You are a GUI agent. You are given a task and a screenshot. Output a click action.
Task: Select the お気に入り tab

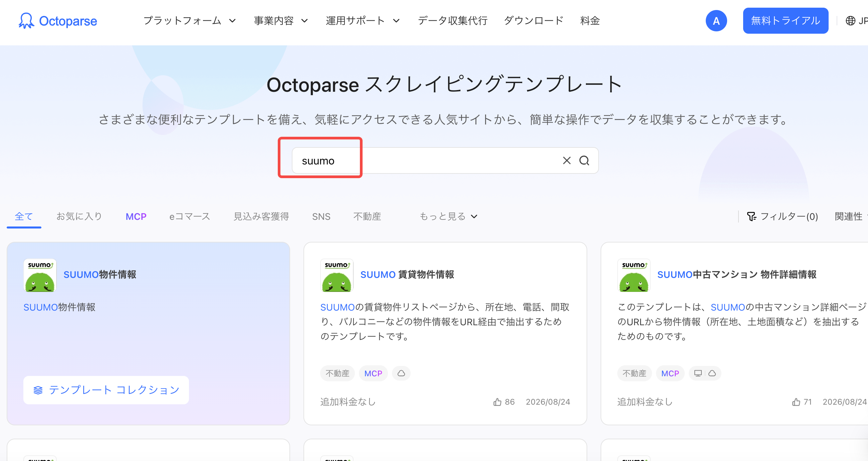[79, 216]
